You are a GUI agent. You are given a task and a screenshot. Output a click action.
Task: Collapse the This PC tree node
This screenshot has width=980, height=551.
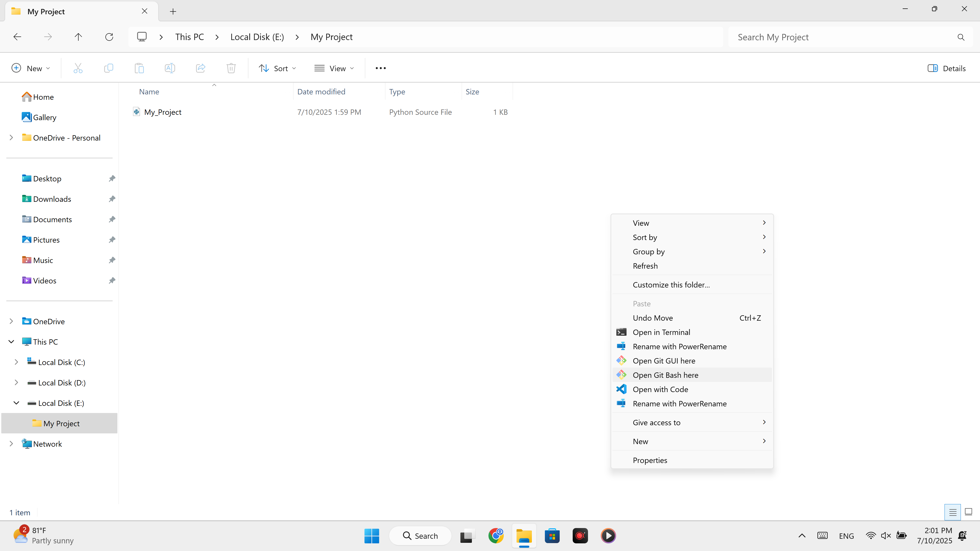point(11,342)
